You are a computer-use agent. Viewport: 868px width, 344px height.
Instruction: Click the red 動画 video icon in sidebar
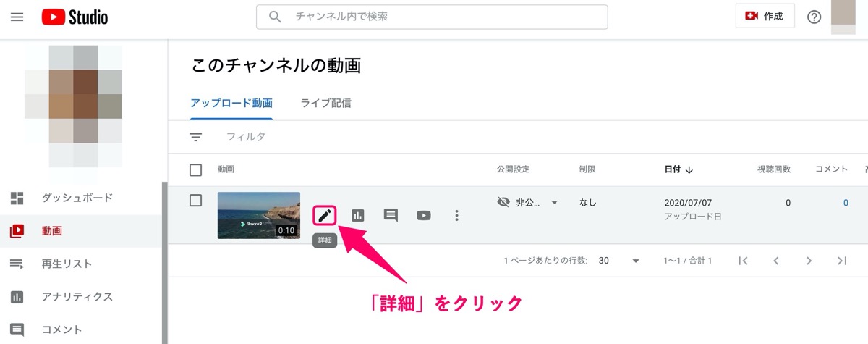tap(17, 231)
